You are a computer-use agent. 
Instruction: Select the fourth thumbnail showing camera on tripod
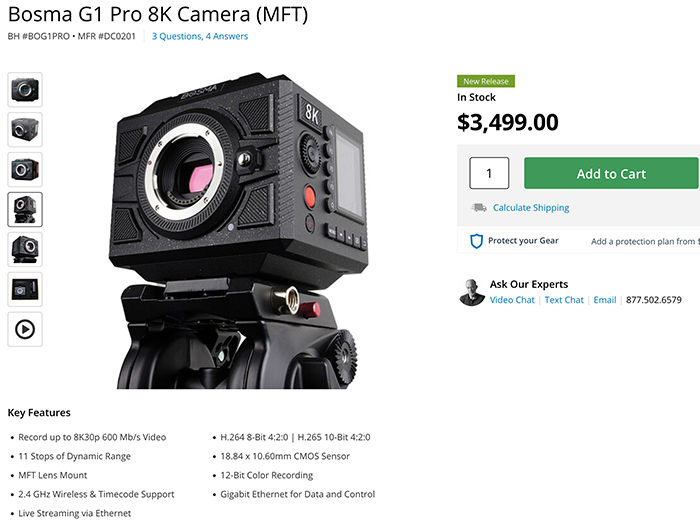(25, 209)
